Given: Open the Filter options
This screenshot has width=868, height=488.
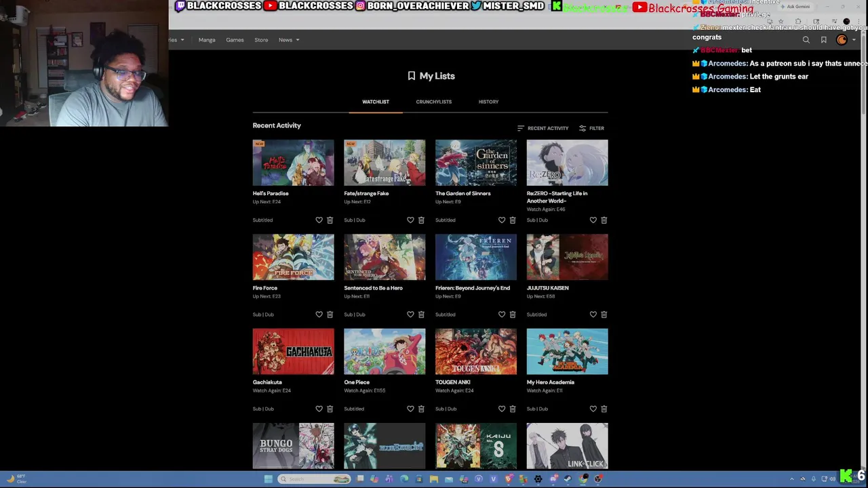Looking at the screenshot, I should [x=591, y=128].
